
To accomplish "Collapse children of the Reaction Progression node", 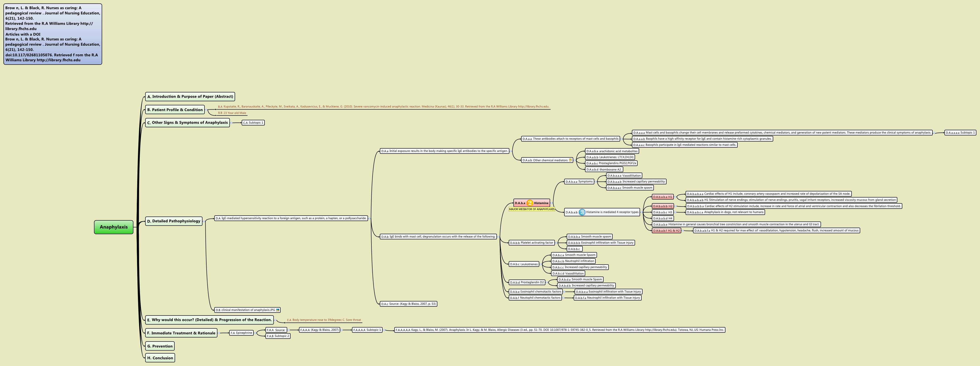I will pyautogui.click(x=275, y=320).
